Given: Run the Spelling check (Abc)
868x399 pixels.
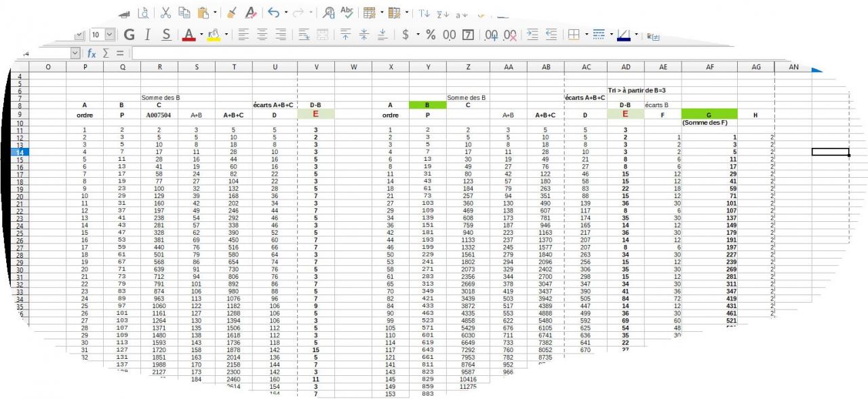Looking at the screenshot, I should coord(347,13).
